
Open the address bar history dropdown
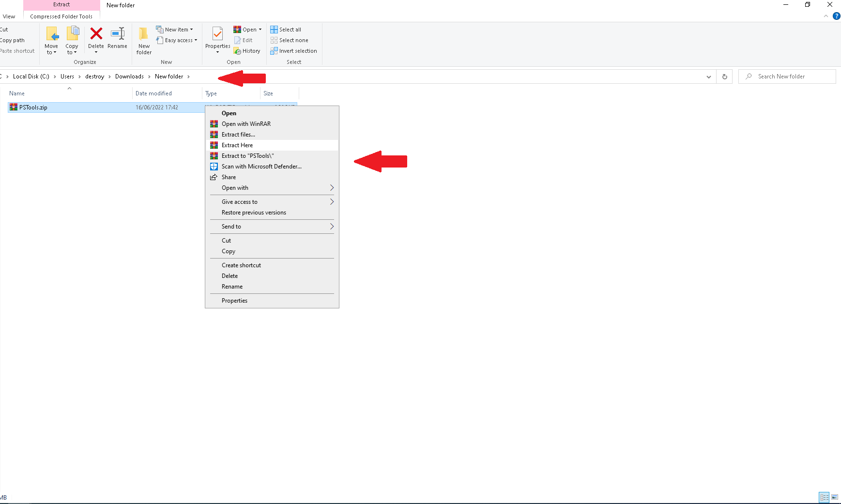(709, 76)
